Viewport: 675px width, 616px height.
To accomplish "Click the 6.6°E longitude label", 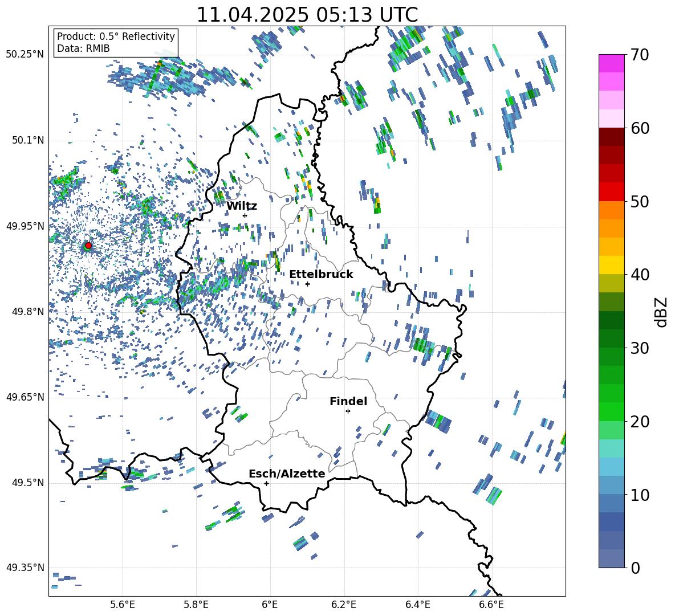I will 491,605.
